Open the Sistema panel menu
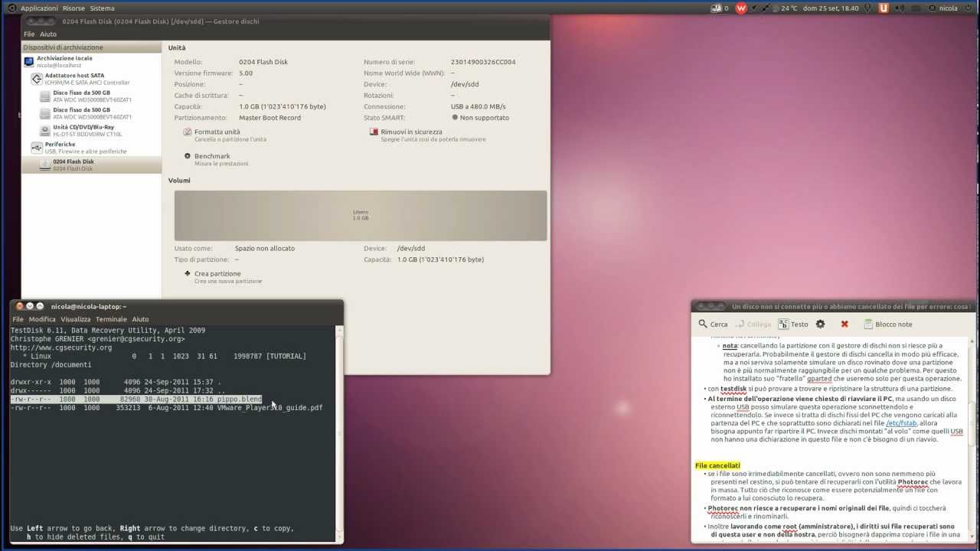Screen dimensions: 980x551 (x=102, y=8)
